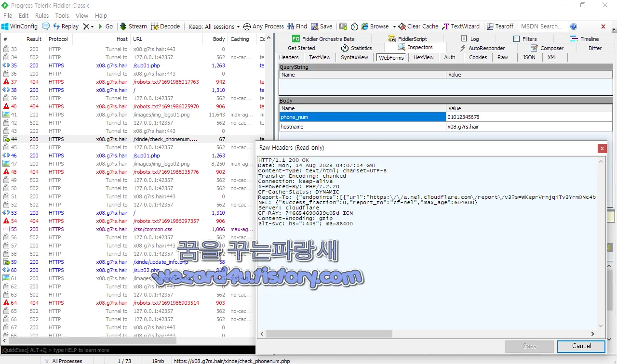
Task: Switch to the FiddlerScript tab
Action: pyautogui.click(x=407, y=39)
